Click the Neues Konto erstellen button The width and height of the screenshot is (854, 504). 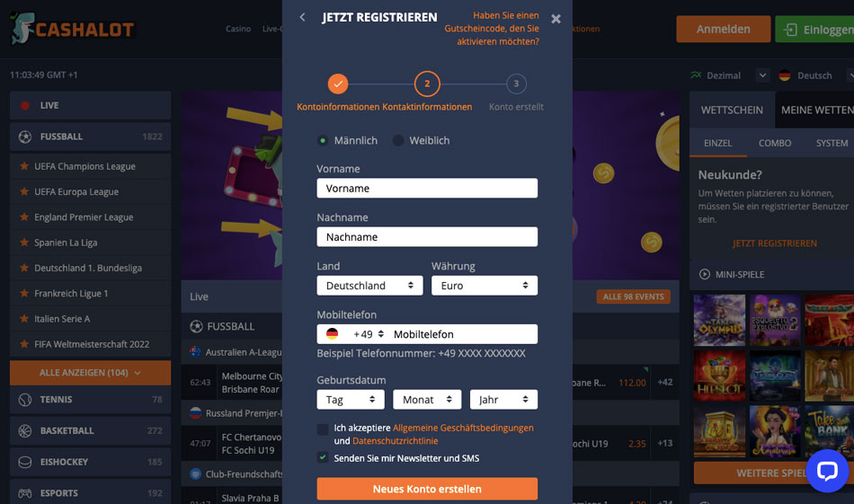click(427, 489)
